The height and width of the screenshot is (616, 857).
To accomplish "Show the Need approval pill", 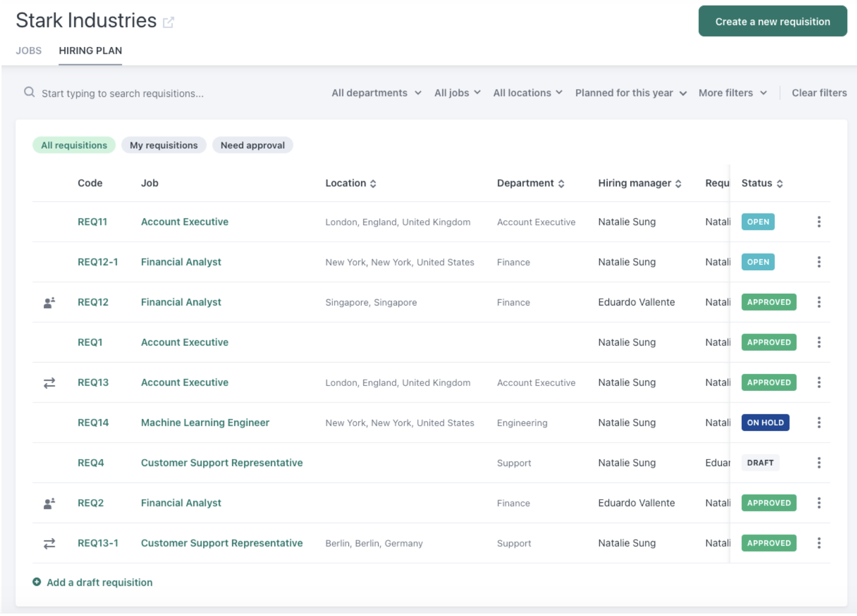I will click(x=253, y=145).
